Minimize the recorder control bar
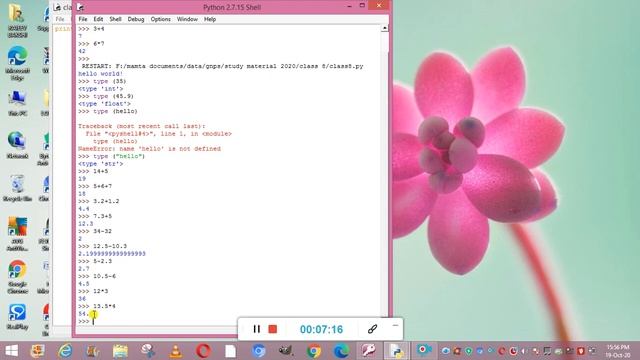This screenshot has width=640, height=360. (x=395, y=325)
